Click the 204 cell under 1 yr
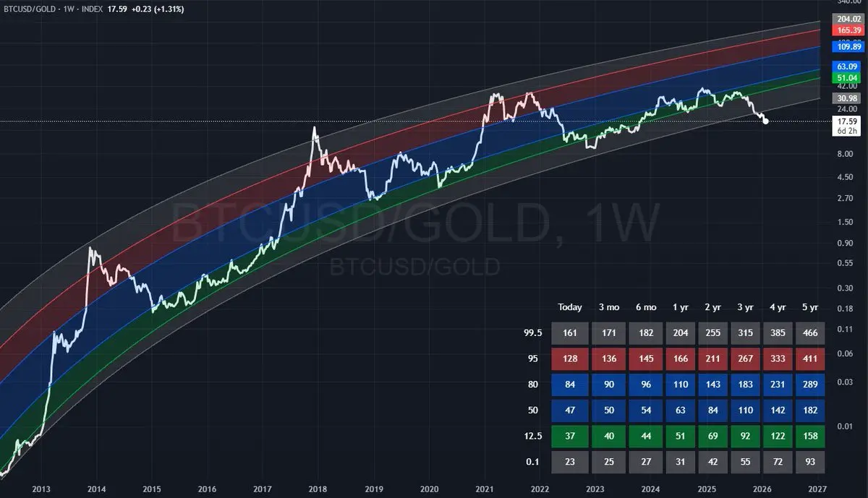Image resolution: width=868 pixels, height=498 pixels. (681, 334)
